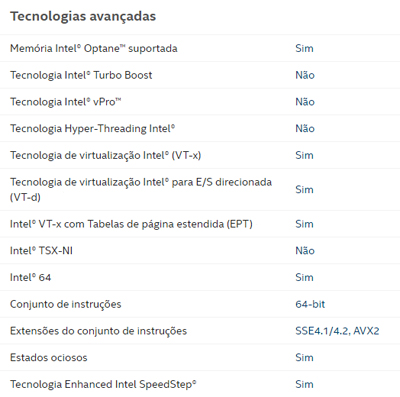
Task: Click the Não value for TSX-NI
Action: 305,251
